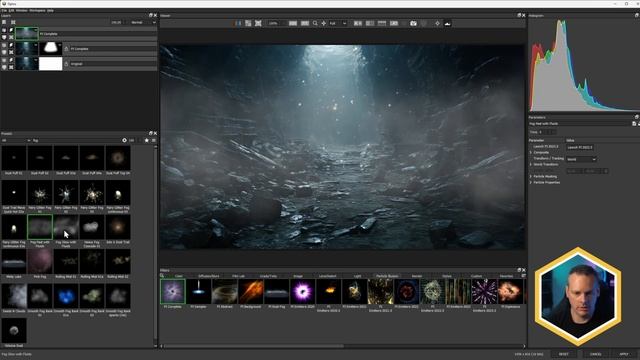This screenshot has width=640, height=360.
Task: Click the search magnifier icon in Filters panel
Action: click(x=162, y=276)
